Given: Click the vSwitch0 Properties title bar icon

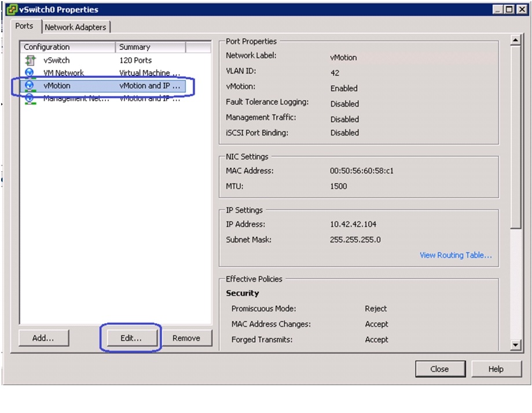Looking at the screenshot, I should coord(12,9).
